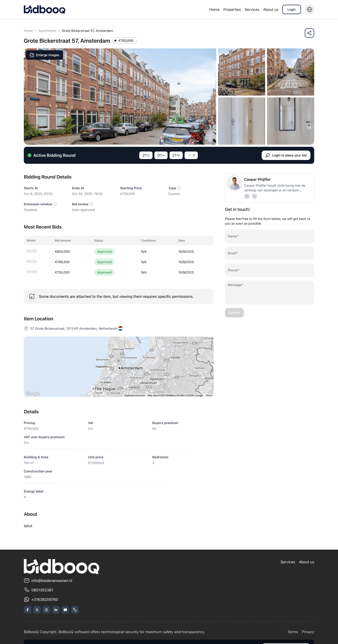The image size is (338, 644).
Task: Click the Privacy link in the footer
Action: [308, 632]
